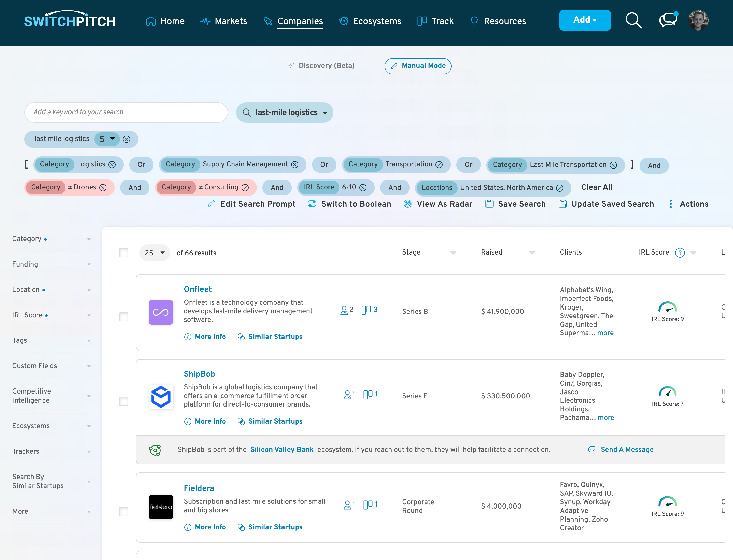Toggle the first Or operator chip
This screenshot has height=560, width=733.
[141, 165]
